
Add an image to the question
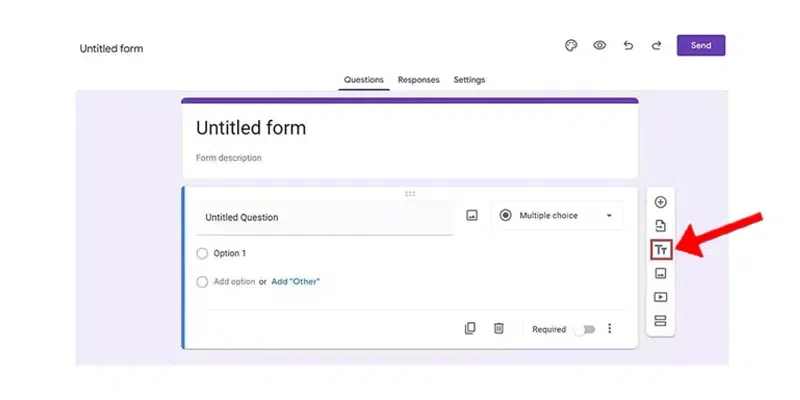click(472, 215)
